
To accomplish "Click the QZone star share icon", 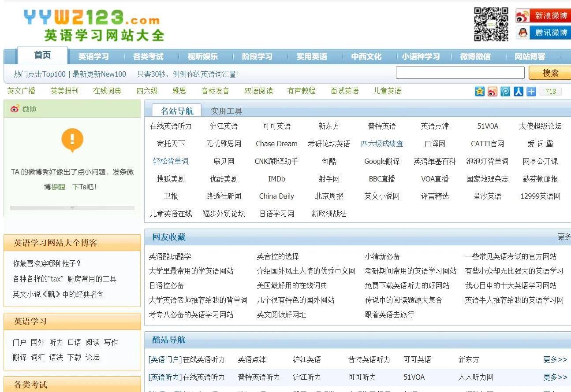I will click(480, 91).
